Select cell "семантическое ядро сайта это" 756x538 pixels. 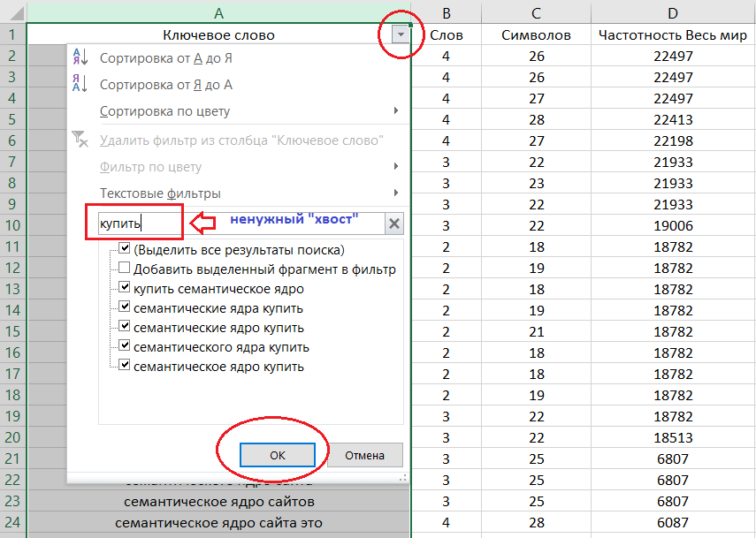[x=219, y=523]
